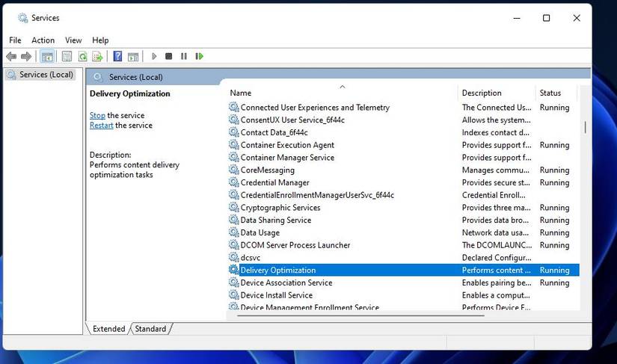Click the Forward arrow toolbar icon
617x364 pixels.
26,57
